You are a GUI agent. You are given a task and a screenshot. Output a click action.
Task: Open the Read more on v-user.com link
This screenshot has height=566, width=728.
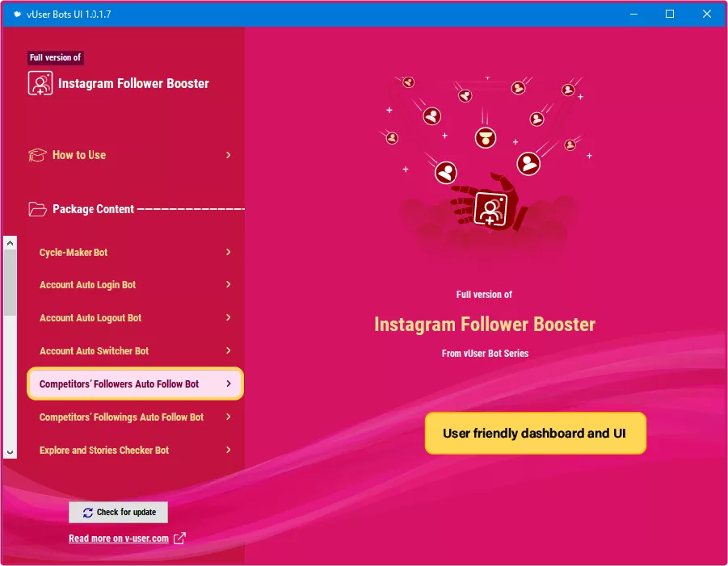119,539
